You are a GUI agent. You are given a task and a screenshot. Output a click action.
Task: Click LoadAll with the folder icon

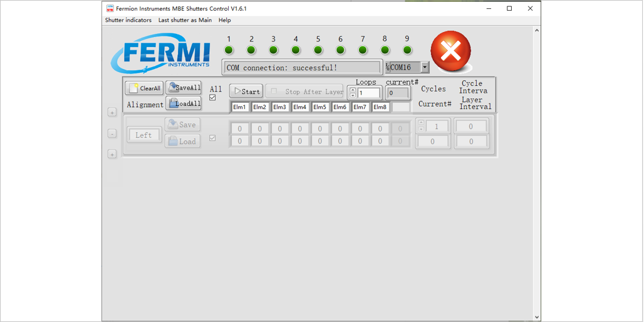coord(184,103)
